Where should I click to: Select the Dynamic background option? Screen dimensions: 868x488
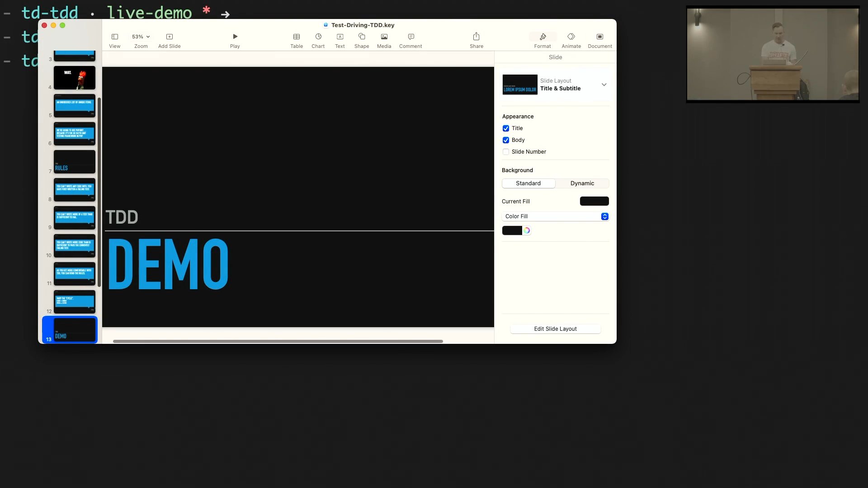582,183
